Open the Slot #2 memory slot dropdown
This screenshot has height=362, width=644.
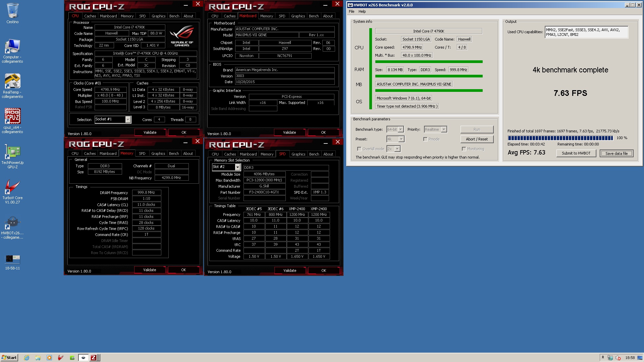237,167
